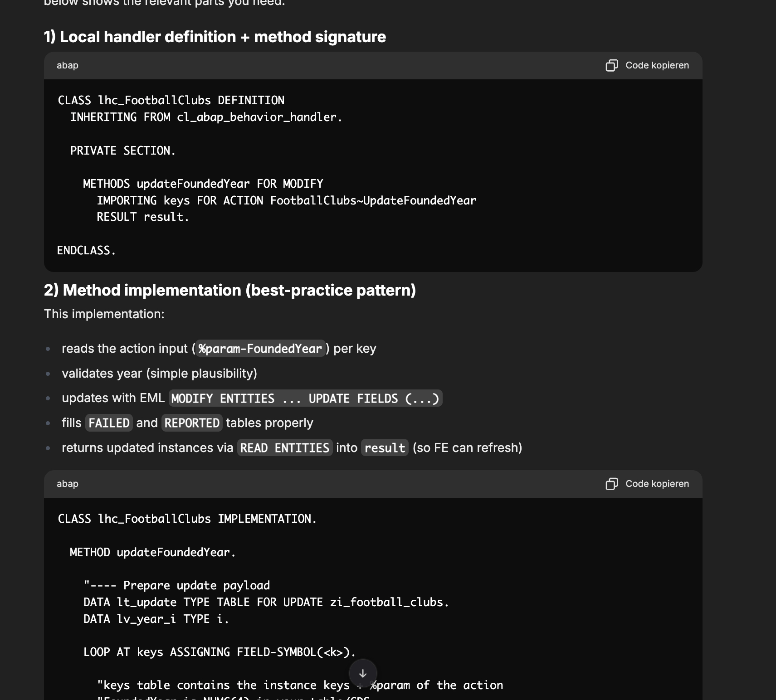This screenshot has height=700, width=776.
Task: Click the "METHOD updateFoundedYear." code line
Action: [x=153, y=553]
